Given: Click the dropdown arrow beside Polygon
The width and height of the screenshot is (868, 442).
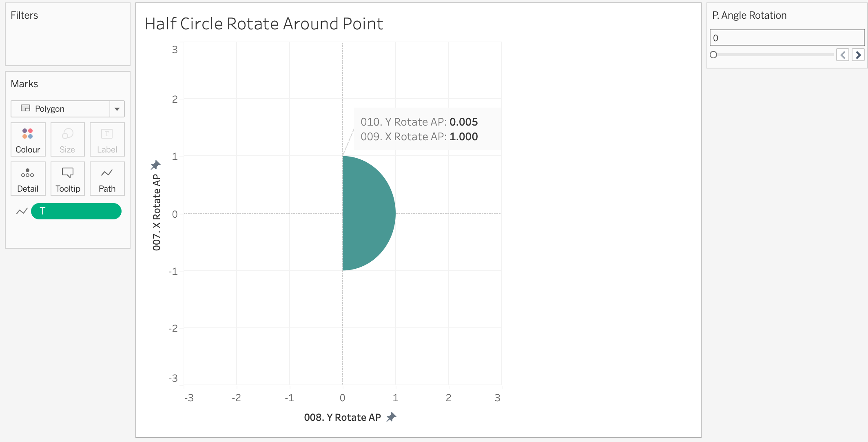Looking at the screenshot, I should point(117,109).
